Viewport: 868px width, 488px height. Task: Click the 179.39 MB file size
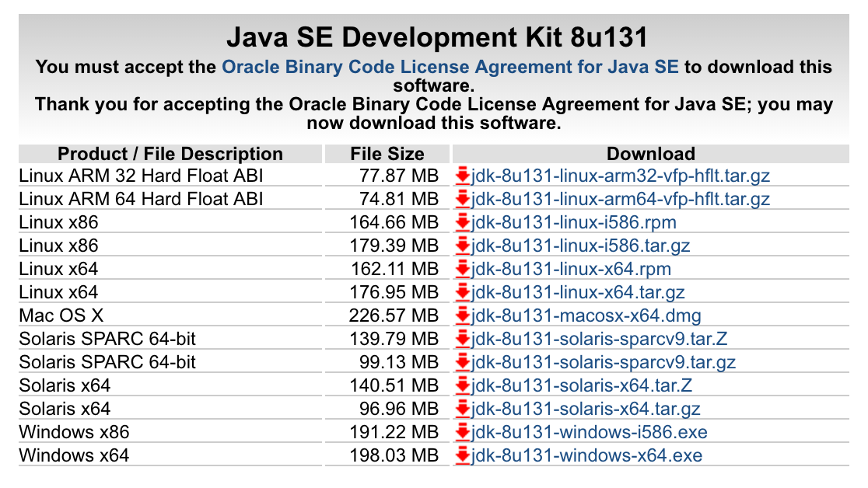(x=394, y=246)
